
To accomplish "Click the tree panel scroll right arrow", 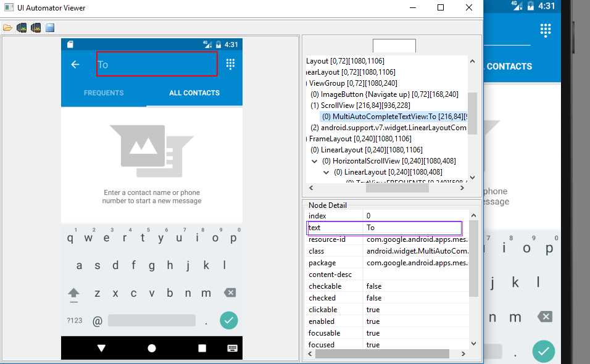I will click(462, 188).
